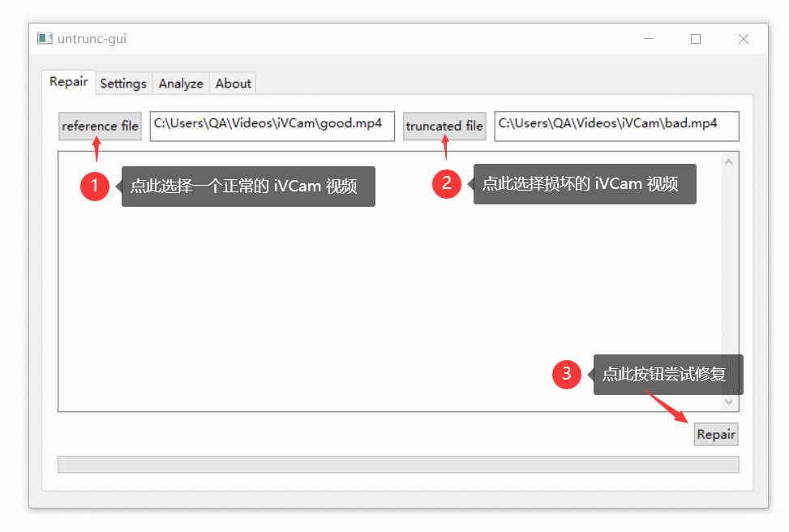The image size is (789, 532).
Task: Open the Analyze tab
Action: click(x=181, y=84)
